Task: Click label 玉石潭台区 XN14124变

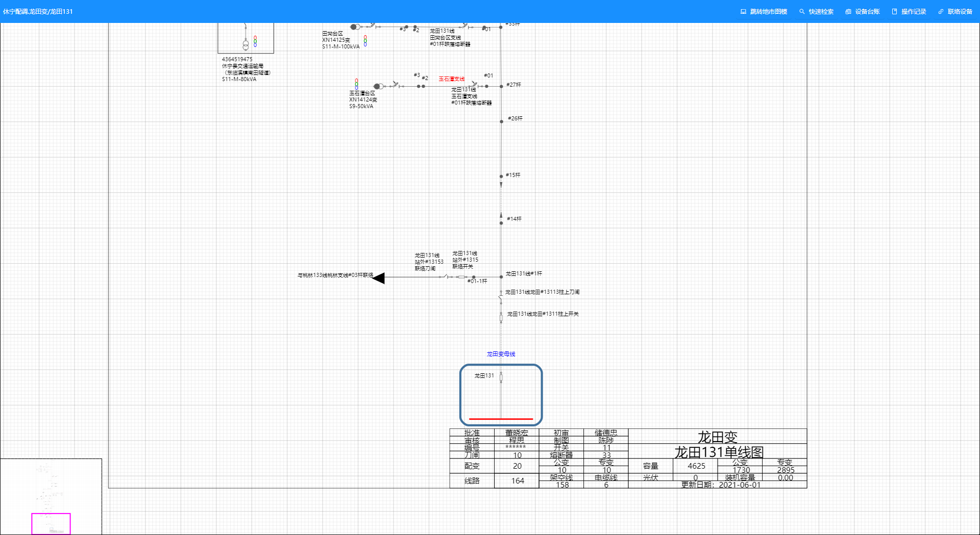Action: click(x=363, y=96)
